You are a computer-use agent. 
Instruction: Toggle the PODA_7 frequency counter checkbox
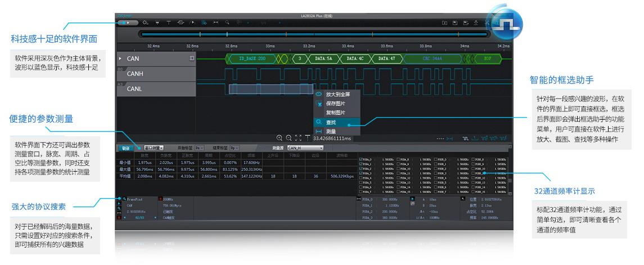click(361, 192)
